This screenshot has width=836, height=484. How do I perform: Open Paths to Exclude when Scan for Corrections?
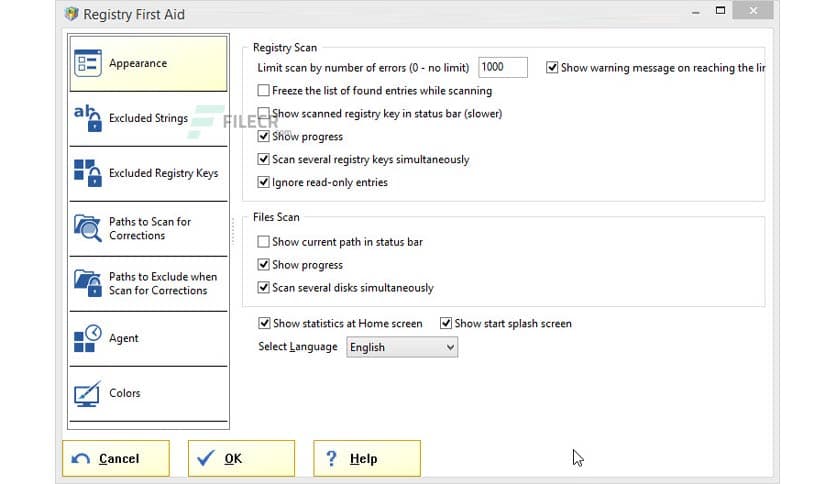[x=148, y=283]
